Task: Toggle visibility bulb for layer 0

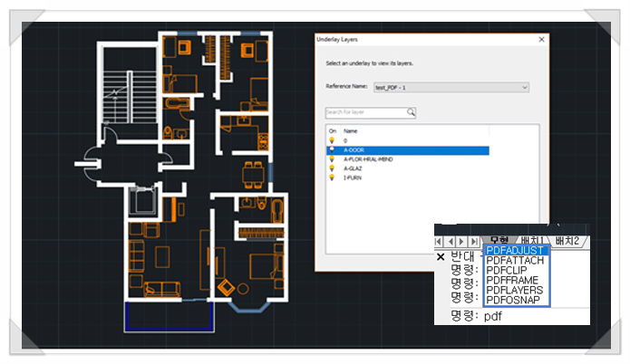Action: pyautogui.click(x=332, y=140)
